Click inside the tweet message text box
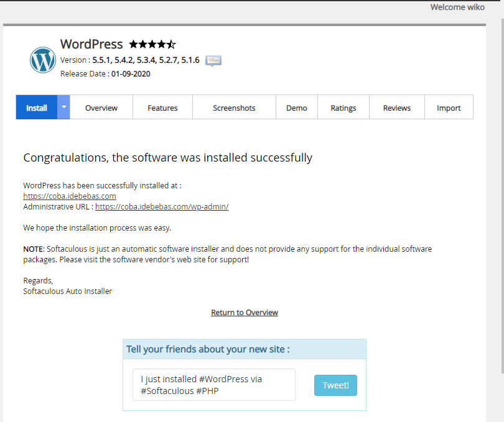 (213, 384)
